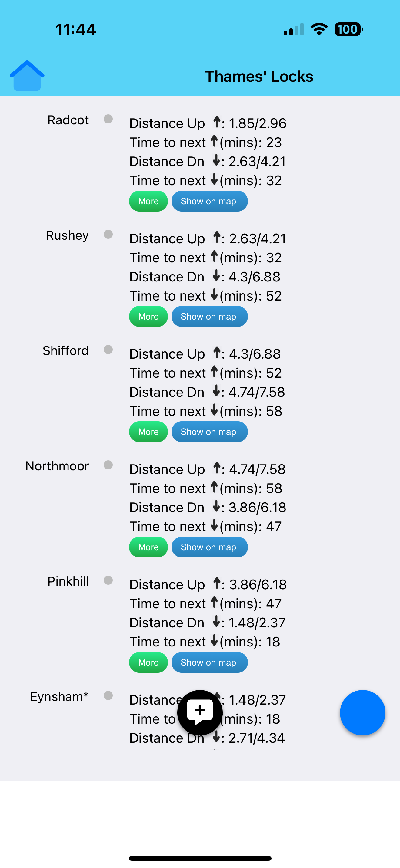This screenshot has width=400, height=868.
Task: Show Rushey lock on map
Action: 209,316
